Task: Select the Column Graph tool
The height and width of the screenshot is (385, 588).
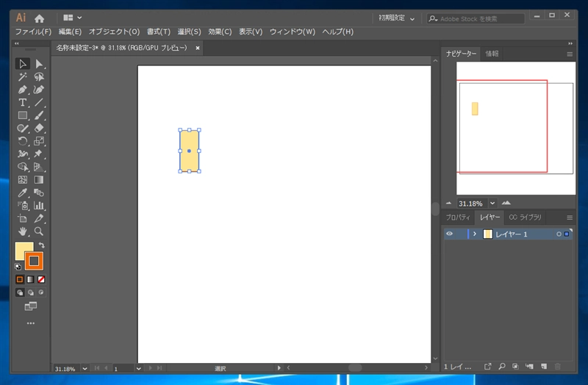Action: pyautogui.click(x=39, y=206)
